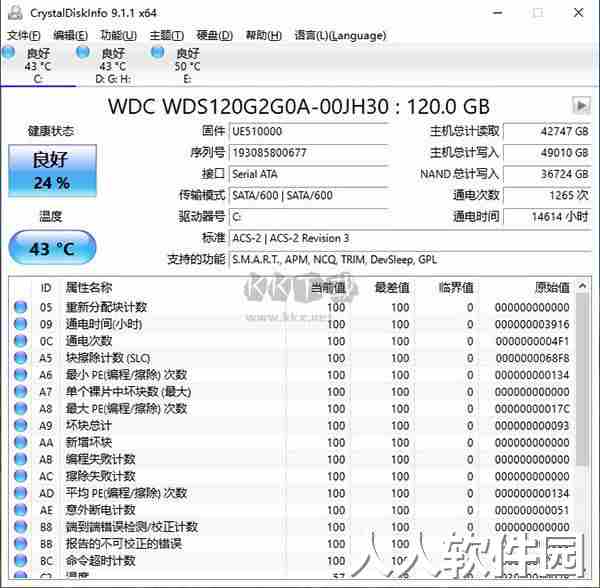This screenshot has height=588, width=600.
Task: Click the drive title WDC WDS120G2G0A-00JH30
Action: click(x=298, y=106)
